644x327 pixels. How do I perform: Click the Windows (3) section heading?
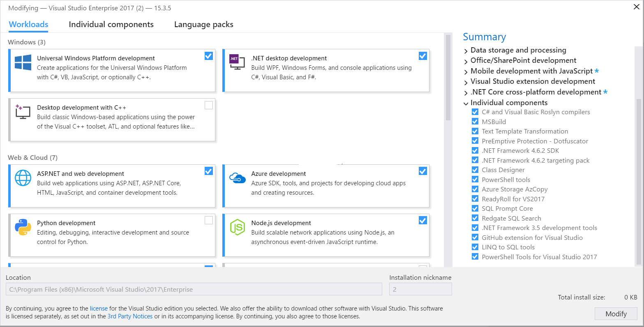coord(27,42)
